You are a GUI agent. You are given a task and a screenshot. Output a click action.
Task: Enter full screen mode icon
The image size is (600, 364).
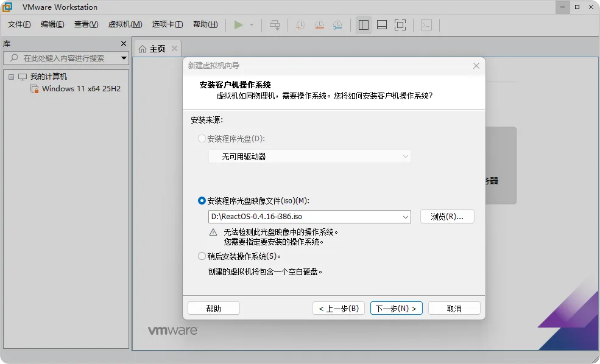coord(400,25)
